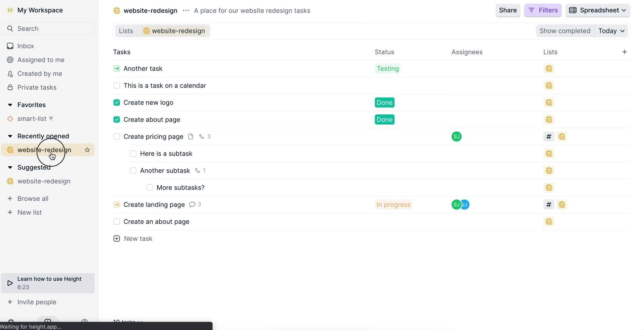Click the comments icon on Create landing page
Screen dimensions: 644x330
tap(192, 205)
